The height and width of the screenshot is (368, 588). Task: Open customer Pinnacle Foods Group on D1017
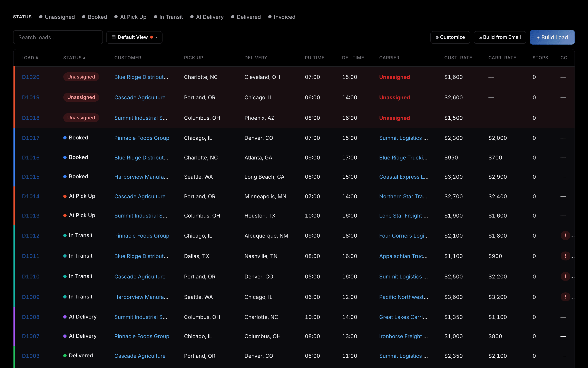142,138
